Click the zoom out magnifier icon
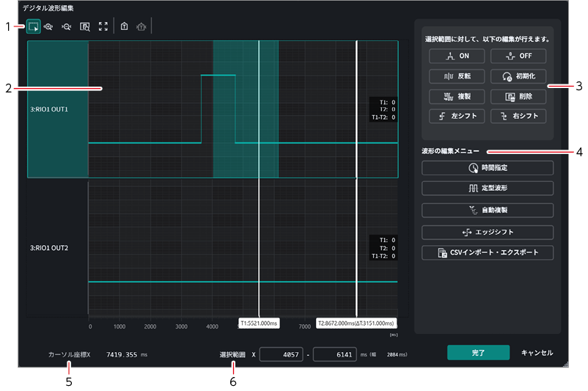Screen dimensions: 588x391 (x=67, y=26)
